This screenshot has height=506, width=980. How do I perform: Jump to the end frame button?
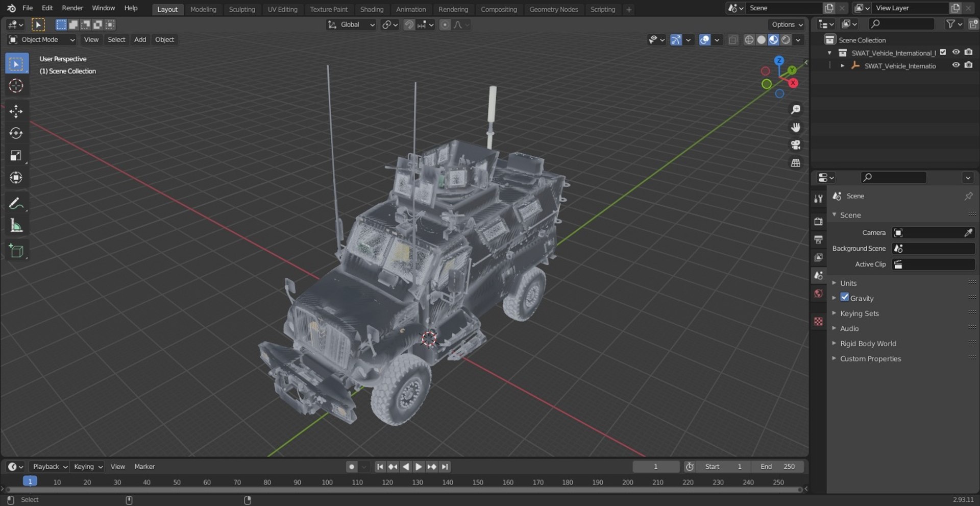point(445,467)
